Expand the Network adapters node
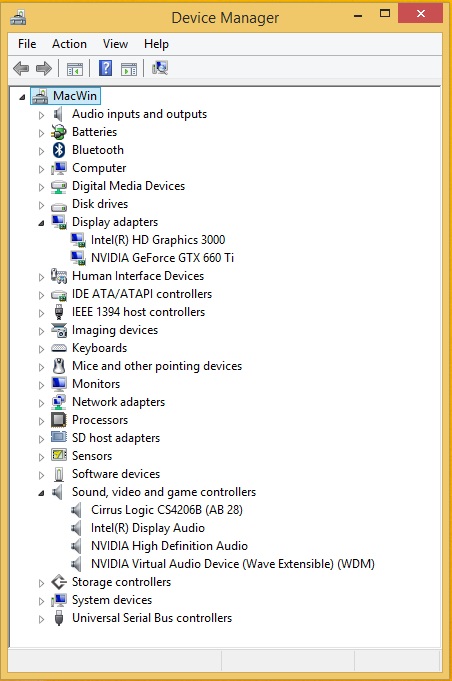Image resolution: width=452 pixels, height=681 pixels. (41, 403)
